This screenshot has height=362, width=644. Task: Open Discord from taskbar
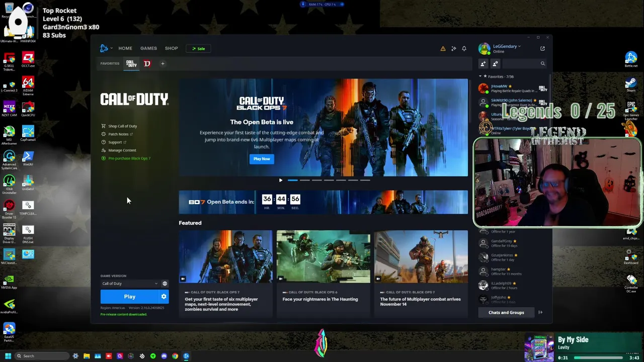(164, 356)
